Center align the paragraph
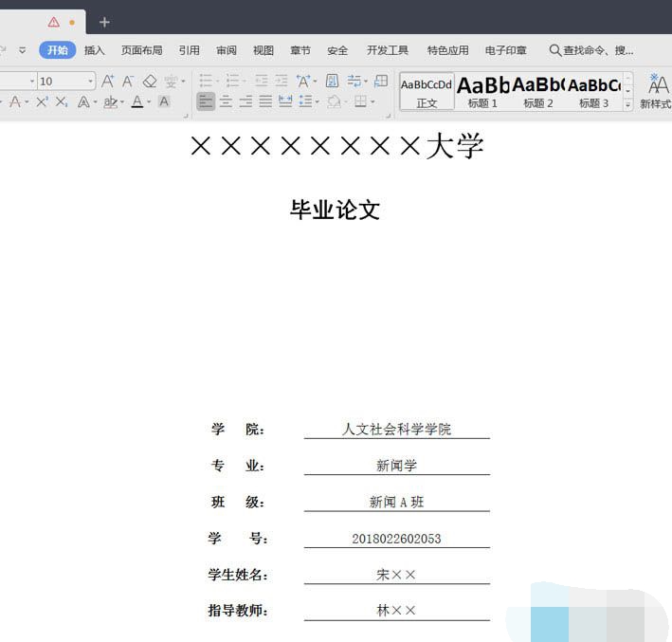Image resolution: width=672 pixels, height=642 pixels. tap(226, 101)
